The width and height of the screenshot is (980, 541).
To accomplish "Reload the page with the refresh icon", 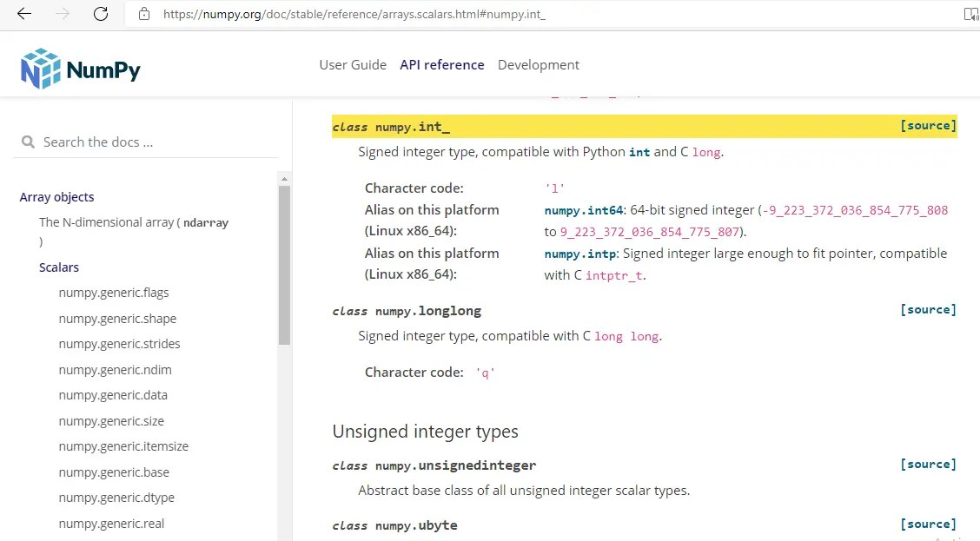I will point(100,14).
